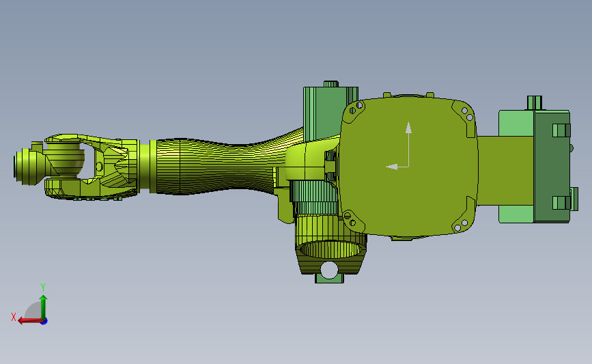Click the green Y axis arrow of the triad
This screenshot has width=592, height=364.
pos(44,307)
